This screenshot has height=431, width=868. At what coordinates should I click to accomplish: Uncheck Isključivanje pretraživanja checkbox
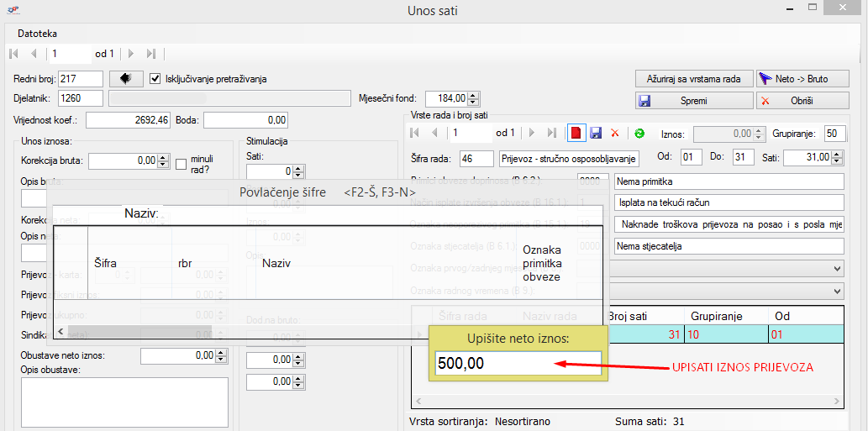pyautogui.click(x=155, y=79)
